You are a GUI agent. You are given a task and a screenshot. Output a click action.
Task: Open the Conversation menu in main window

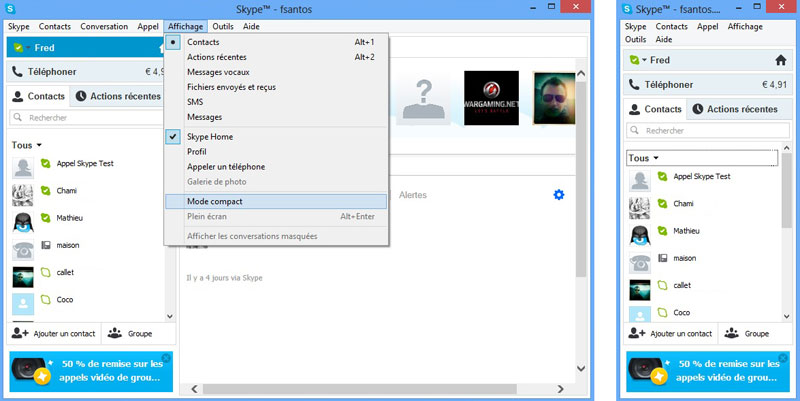pos(104,26)
